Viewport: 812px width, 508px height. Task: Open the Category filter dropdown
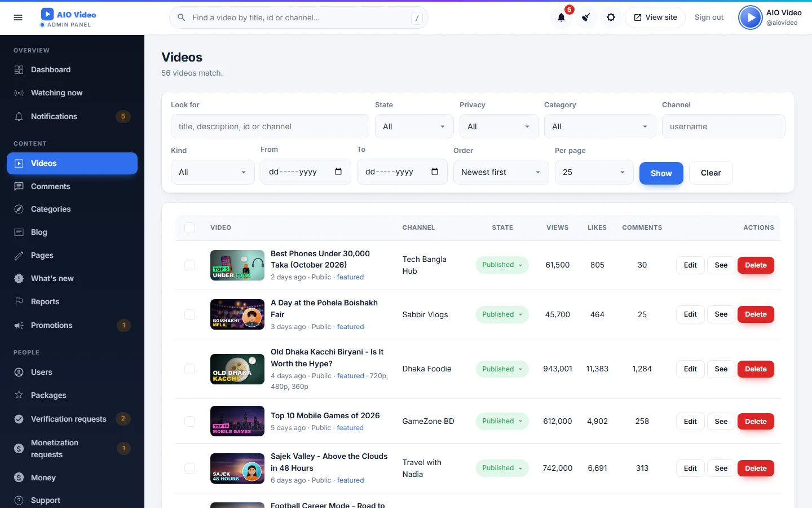pos(600,126)
